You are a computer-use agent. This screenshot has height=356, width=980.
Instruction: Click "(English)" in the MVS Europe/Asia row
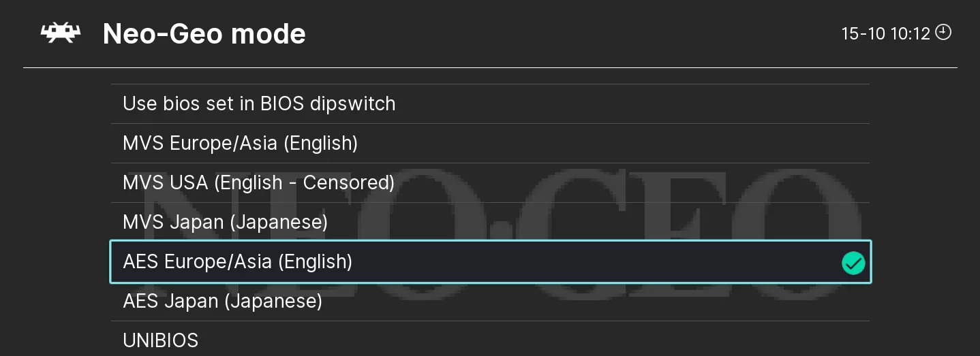point(320,144)
